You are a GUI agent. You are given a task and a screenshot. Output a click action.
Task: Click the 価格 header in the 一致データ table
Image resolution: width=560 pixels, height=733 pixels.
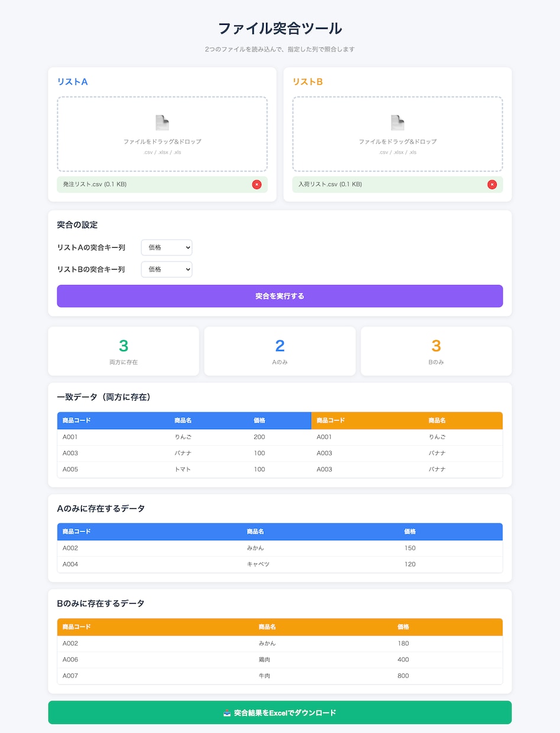[x=259, y=421]
